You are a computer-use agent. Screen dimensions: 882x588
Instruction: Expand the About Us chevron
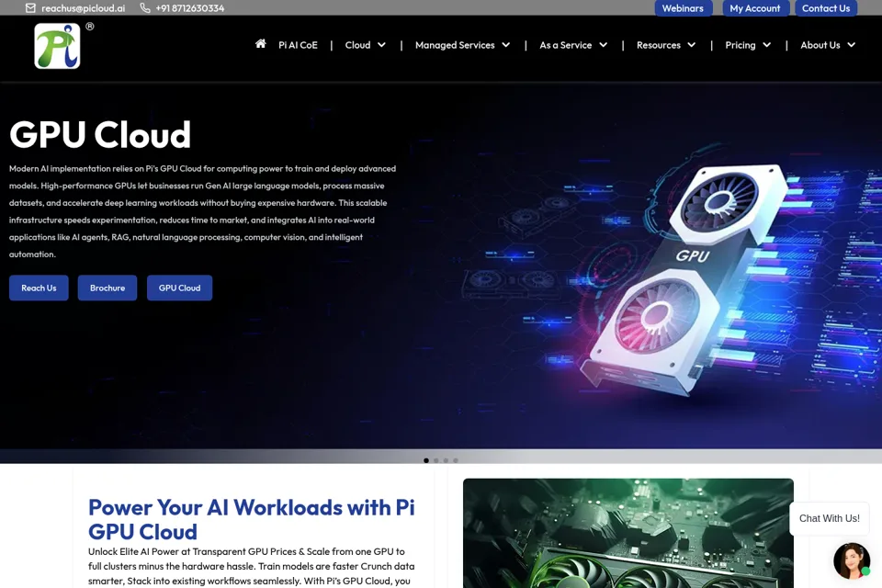pyautogui.click(x=851, y=45)
